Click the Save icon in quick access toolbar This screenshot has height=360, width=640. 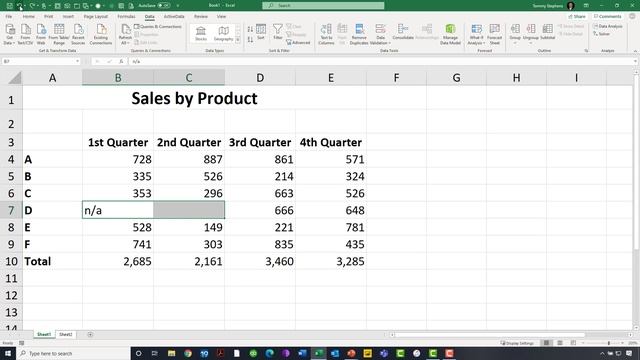coord(10,6)
